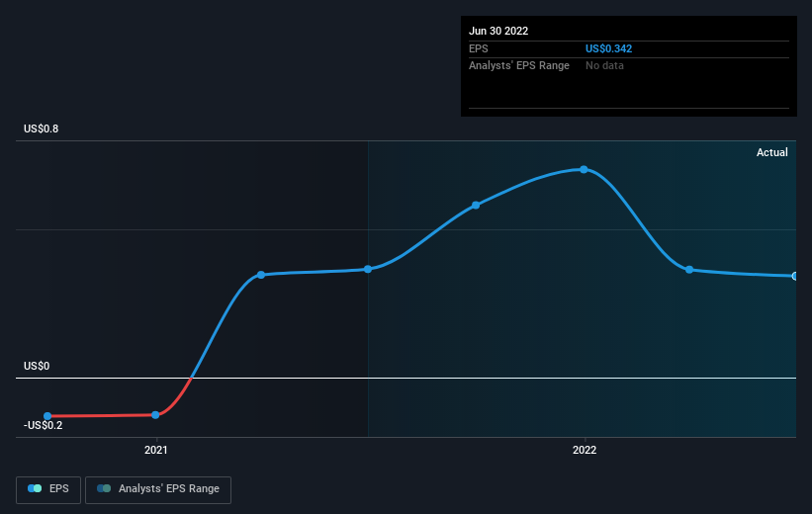
Task: Click the 2022 x-axis label
Action: click(x=585, y=451)
